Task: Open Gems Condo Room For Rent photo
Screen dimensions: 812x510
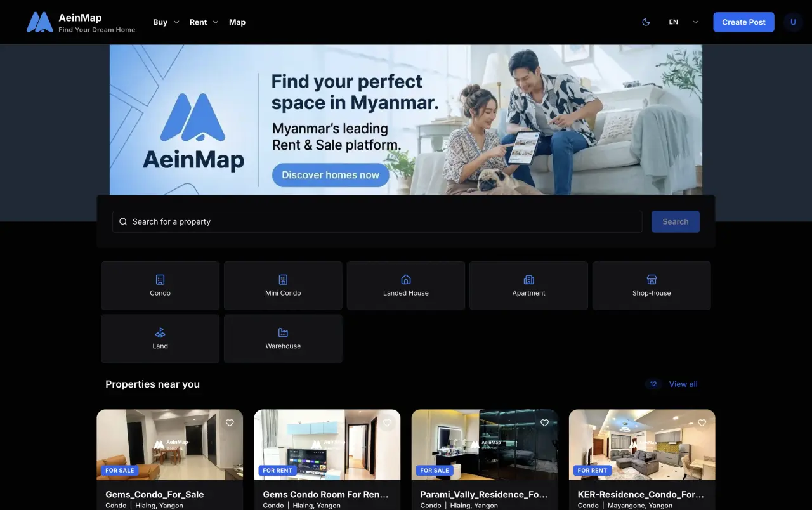Action: pyautogui.click(x=327, y=445)
